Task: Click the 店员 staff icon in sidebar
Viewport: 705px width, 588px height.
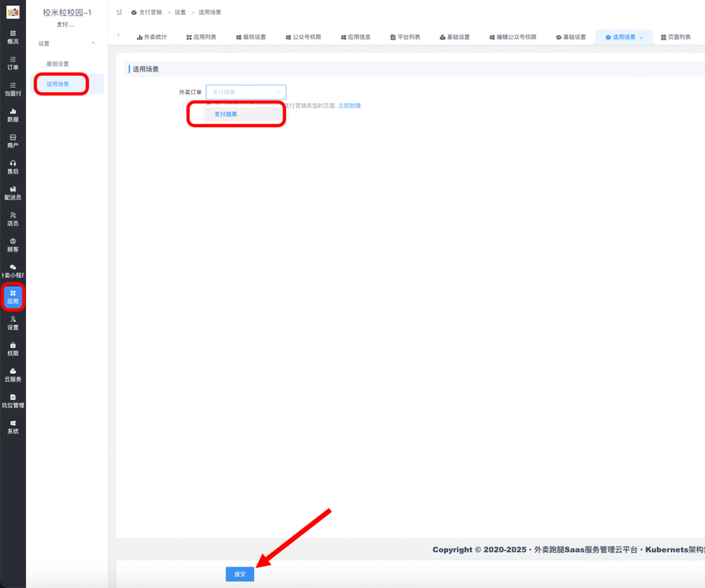Action: coord(12,219)
